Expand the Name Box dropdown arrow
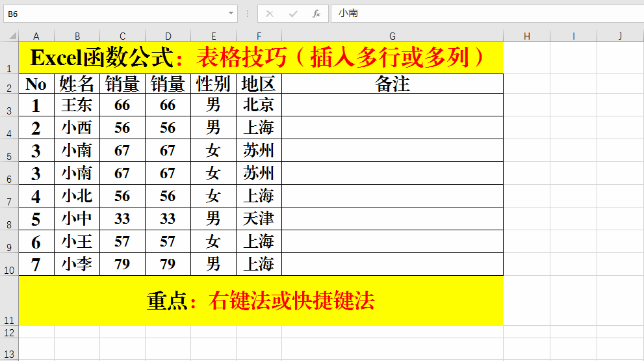 [x=231, y=14]
